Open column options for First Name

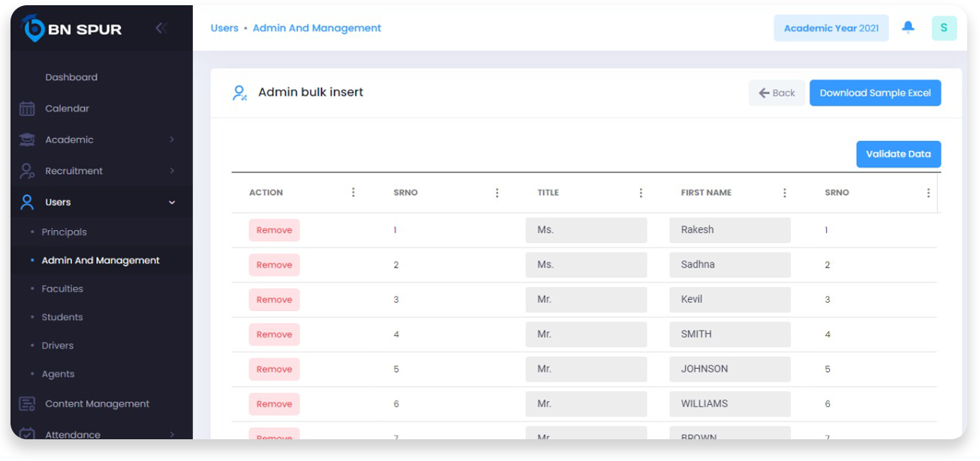coord(784,193)
